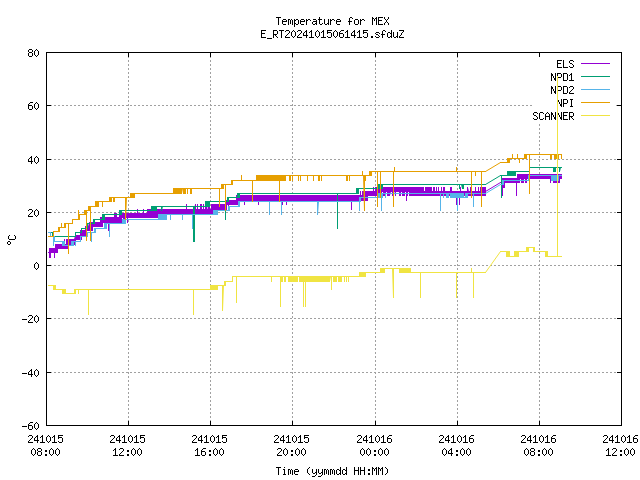Click the y-axis value -60
Viewport: 640px width, 480px height.
pyautogui.click(x=31, y=426)
